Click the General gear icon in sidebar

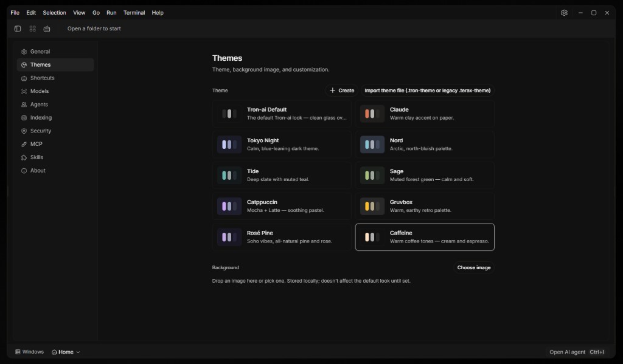pos(24,52)
